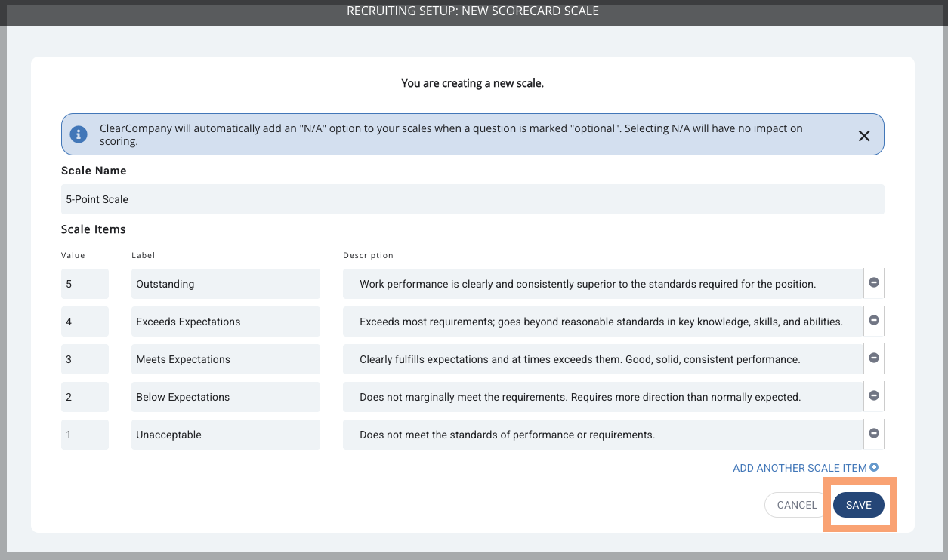The width and height of the screenshot is (948, 560).
Task: Click the 'Scale Items' heading
Action: click(x=94, y=229)
